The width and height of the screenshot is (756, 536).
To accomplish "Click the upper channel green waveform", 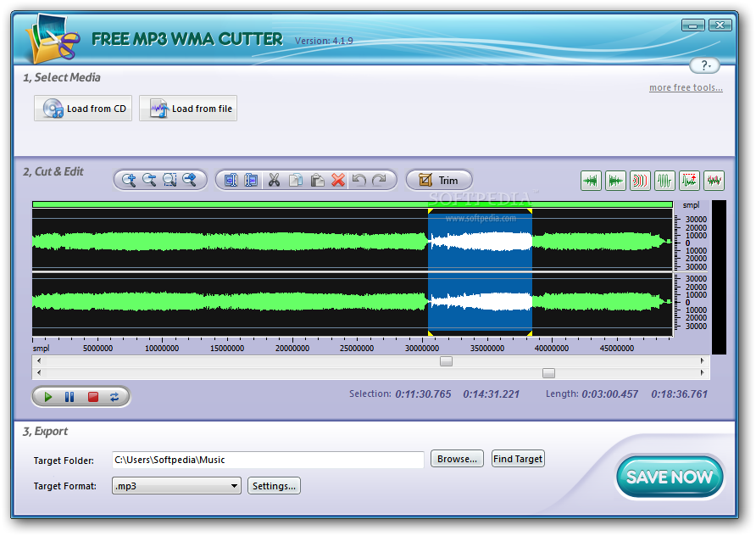I will (x=229, y=241).
